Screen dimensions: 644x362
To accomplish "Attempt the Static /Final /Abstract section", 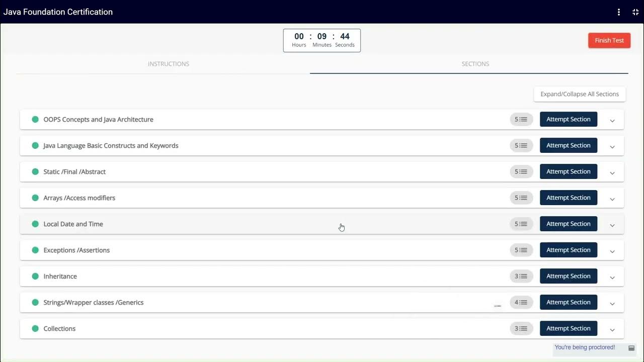I will (569, 171).
